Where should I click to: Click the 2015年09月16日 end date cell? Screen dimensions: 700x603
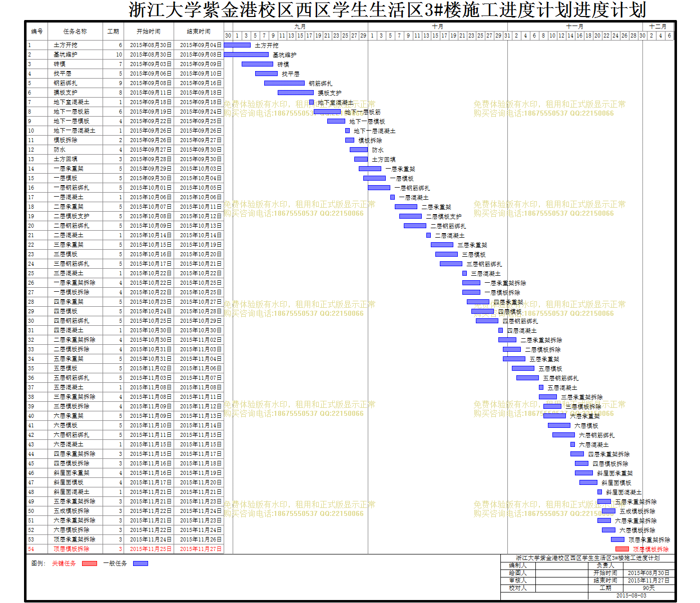pos(199,83)
